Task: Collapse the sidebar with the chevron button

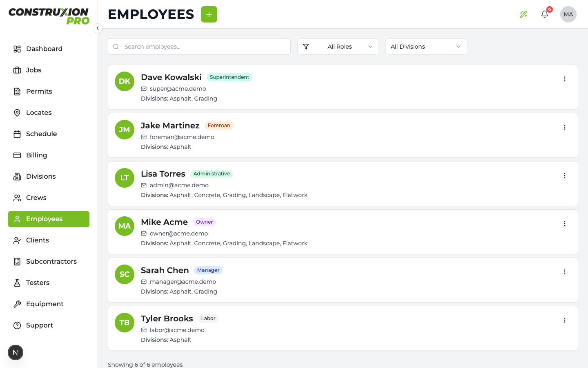Action: point(98,28)
